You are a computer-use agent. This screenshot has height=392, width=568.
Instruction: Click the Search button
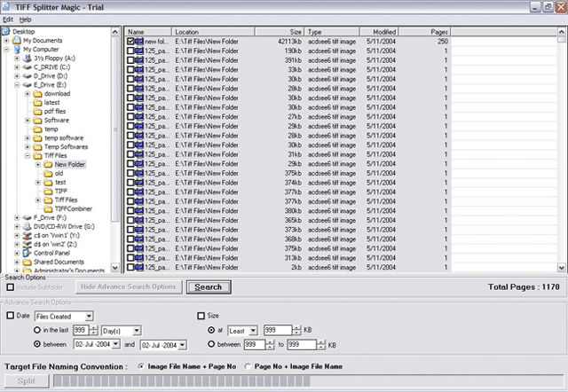tap(208, 287)
